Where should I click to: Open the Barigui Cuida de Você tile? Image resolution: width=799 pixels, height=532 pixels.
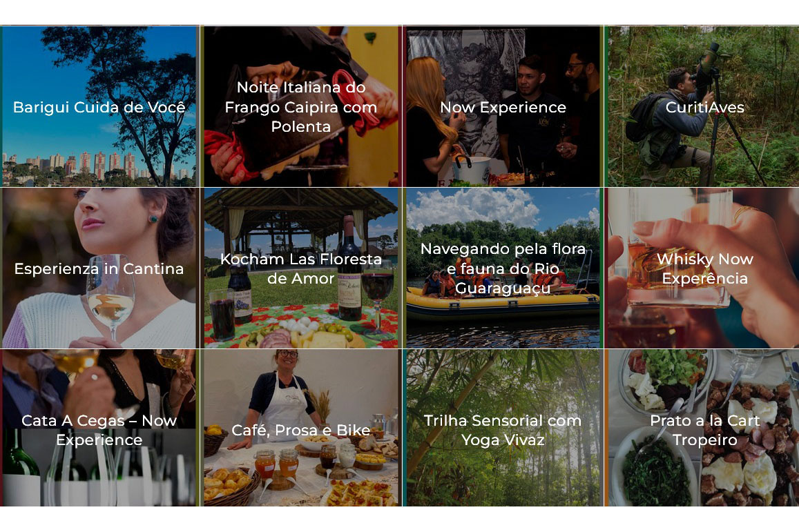point(99,106)
